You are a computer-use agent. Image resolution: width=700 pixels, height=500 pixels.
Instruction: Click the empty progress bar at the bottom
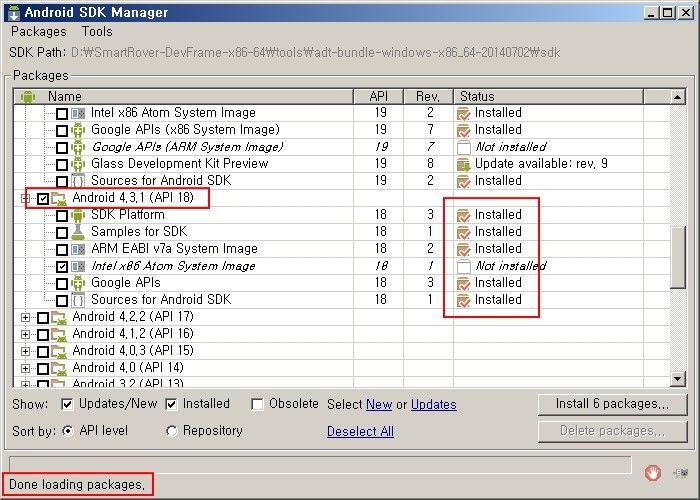point(320,464)
